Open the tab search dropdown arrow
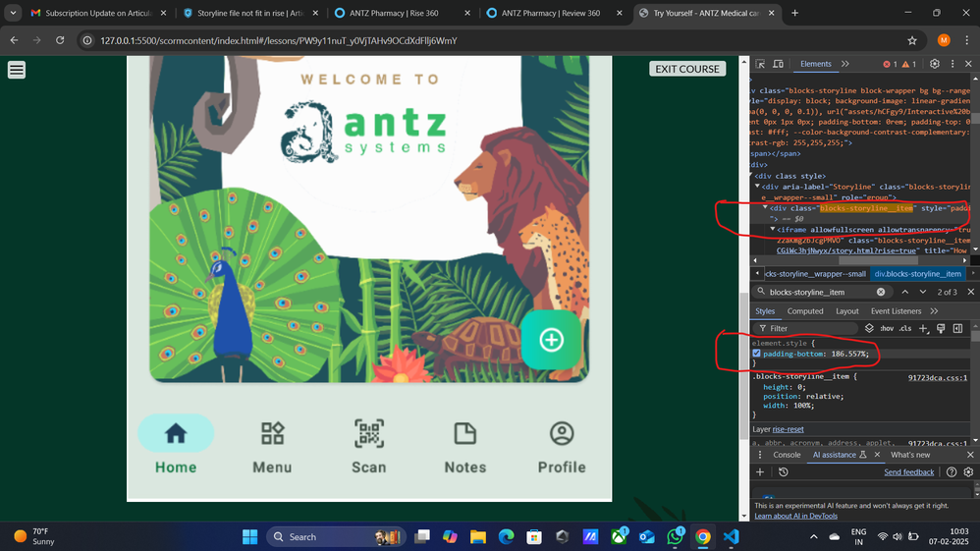980x551 pixels. coord(13,13)
